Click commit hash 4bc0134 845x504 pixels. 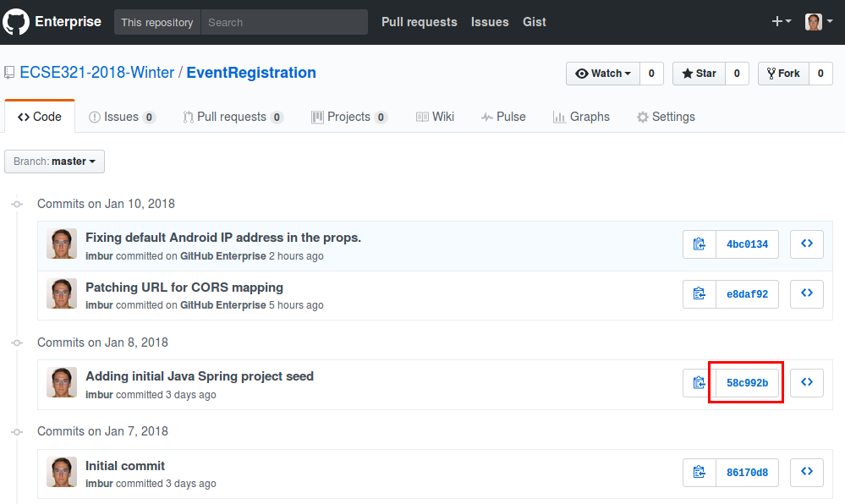[x=748, y=244]
